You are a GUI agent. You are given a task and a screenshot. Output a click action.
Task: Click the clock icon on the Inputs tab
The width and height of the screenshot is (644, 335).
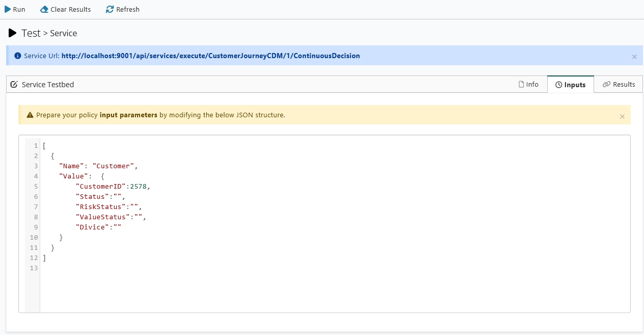click(559, 85)
